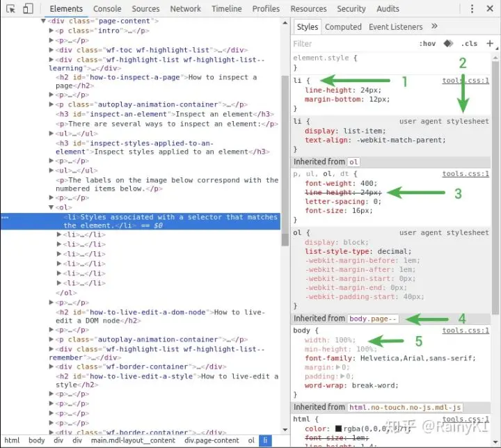Image resolution: width=501 pixels, height=448 pixels.
Task: Click the font-family Helvetica declaration
Action: (x=390, y=358)
